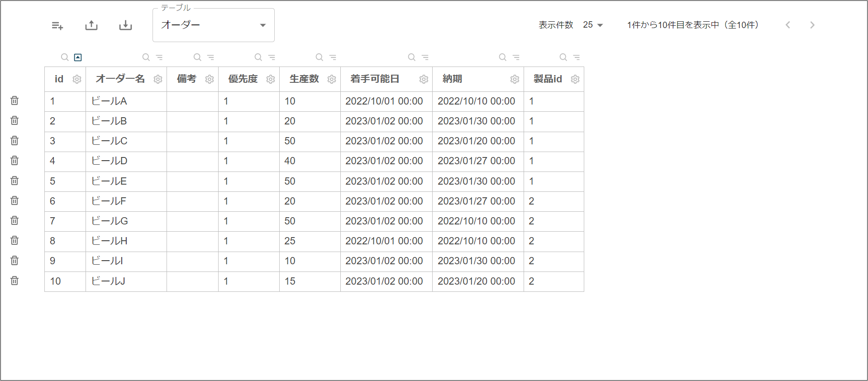868x381 pixels.
Task: Delete the ビールC row with trash icon
Action: click(x=14, y=140)
